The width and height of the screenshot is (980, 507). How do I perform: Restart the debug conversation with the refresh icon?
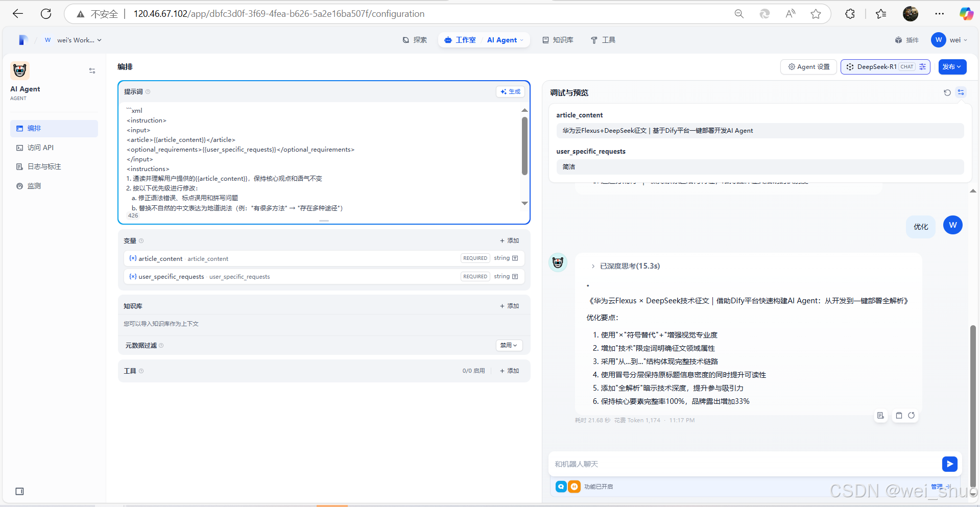(x=947, y=92)
